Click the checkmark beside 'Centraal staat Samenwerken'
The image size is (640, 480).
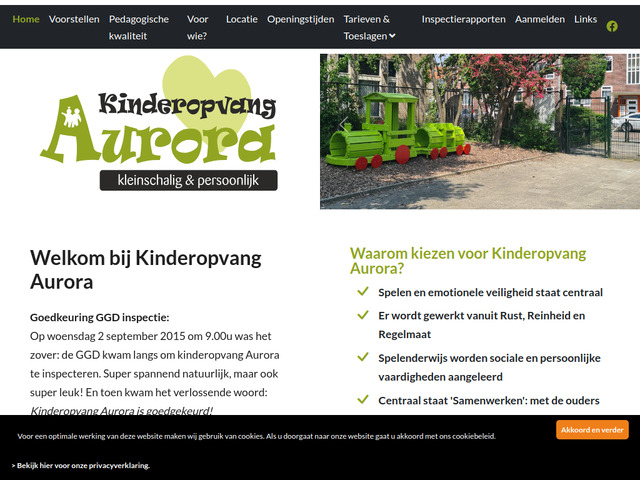click(x=362, y=400)
